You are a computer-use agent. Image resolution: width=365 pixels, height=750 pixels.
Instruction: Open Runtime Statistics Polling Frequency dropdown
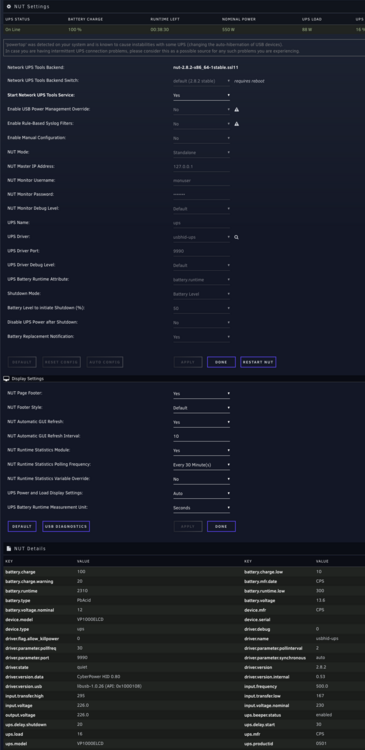point(201,465)
